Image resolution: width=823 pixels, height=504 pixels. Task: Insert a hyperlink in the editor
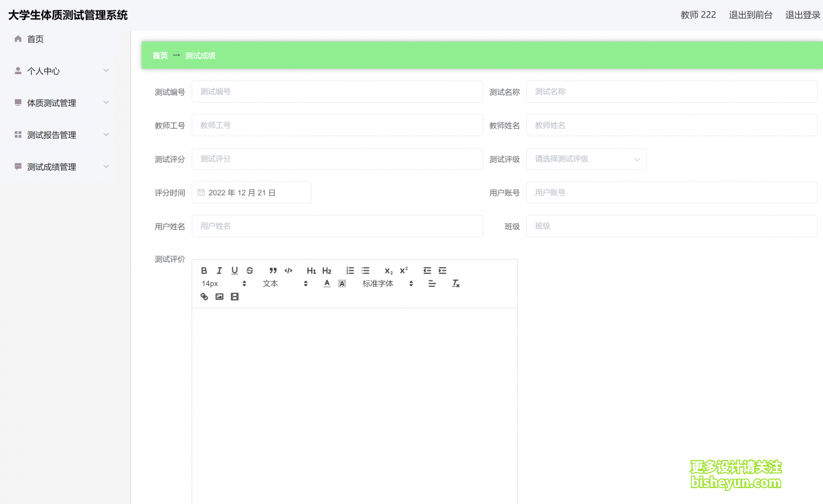204,297
